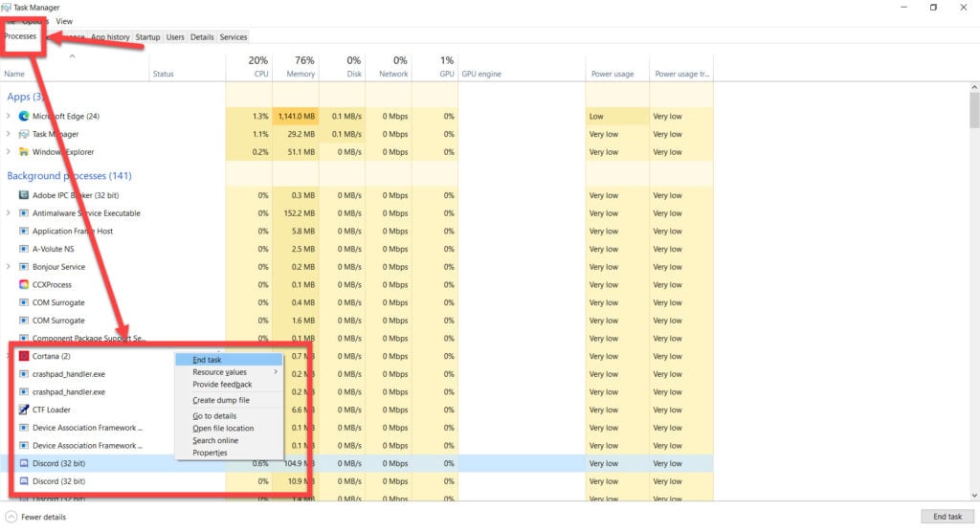The height and width of the screenshot is (532, 980).
Task: Sort by the Name column header
Action: [x=75, y=67]
